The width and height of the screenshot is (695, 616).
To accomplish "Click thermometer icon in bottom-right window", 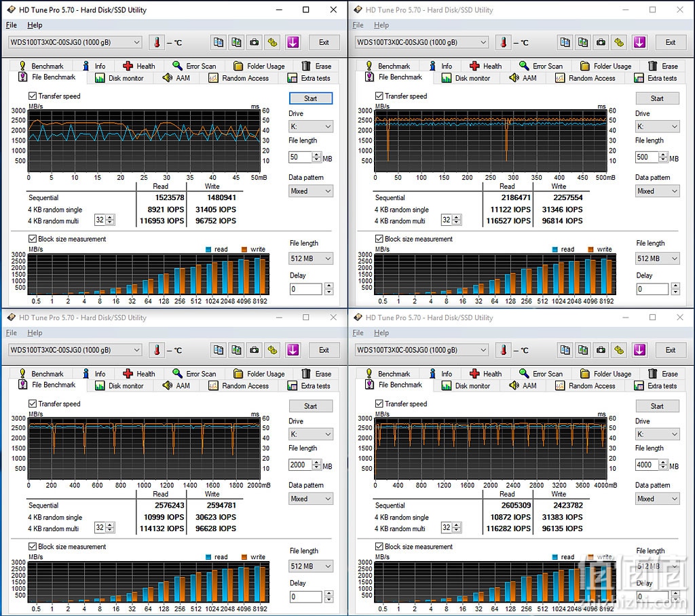I will [x=503, y=350].
